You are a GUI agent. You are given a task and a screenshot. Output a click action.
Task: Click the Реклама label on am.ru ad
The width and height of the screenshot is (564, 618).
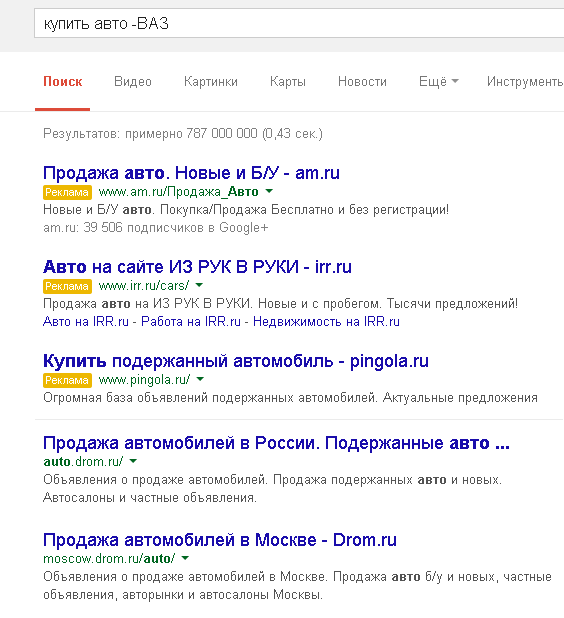tap(67, 192)
